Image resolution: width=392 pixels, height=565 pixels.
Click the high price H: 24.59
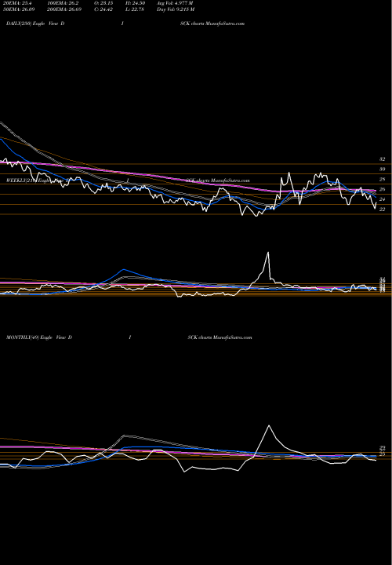[135, 3]
